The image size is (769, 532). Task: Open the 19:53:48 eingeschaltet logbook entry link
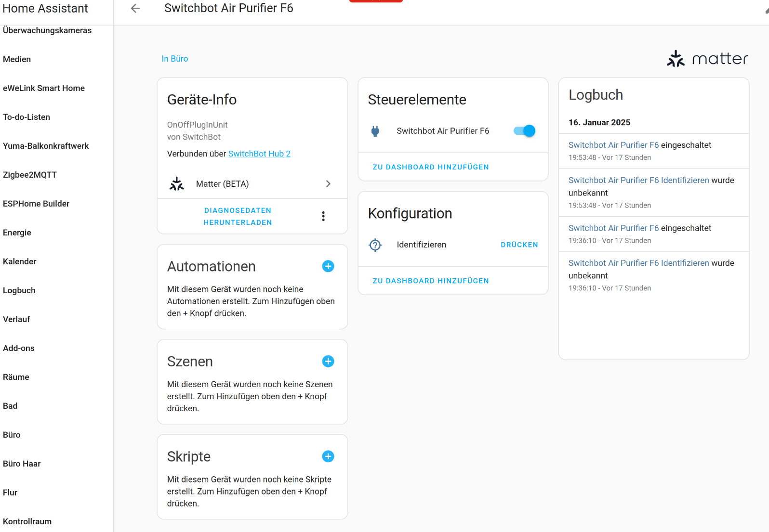click(613, 145)
